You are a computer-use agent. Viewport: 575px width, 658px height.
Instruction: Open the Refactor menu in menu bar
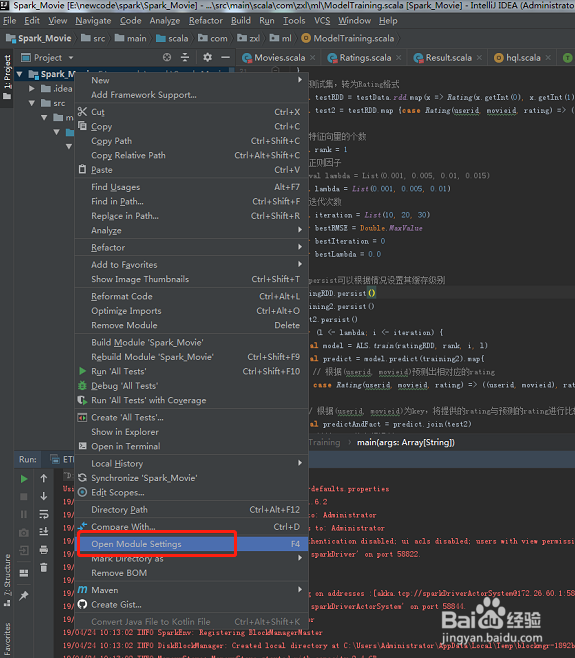coord(206,21)
